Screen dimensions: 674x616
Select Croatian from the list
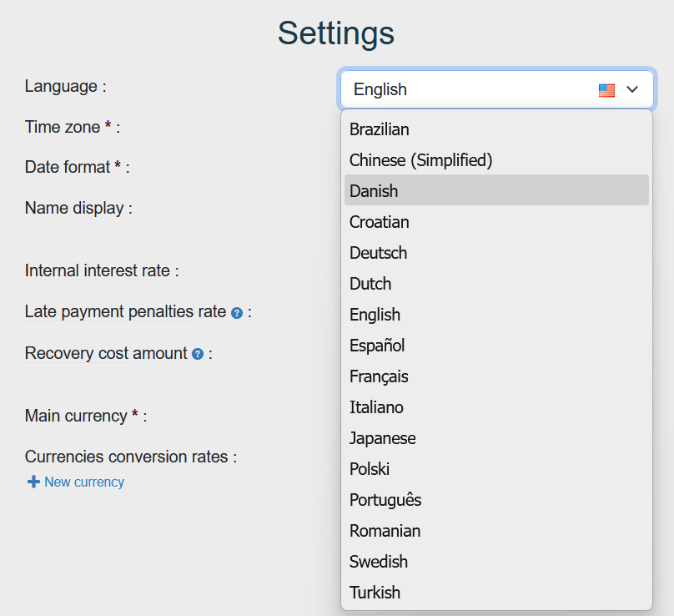point(380,222)
